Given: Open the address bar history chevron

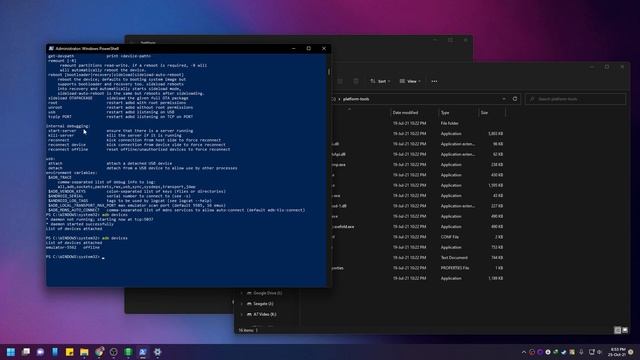Looking at the screenshot, I should pos(504,99).
